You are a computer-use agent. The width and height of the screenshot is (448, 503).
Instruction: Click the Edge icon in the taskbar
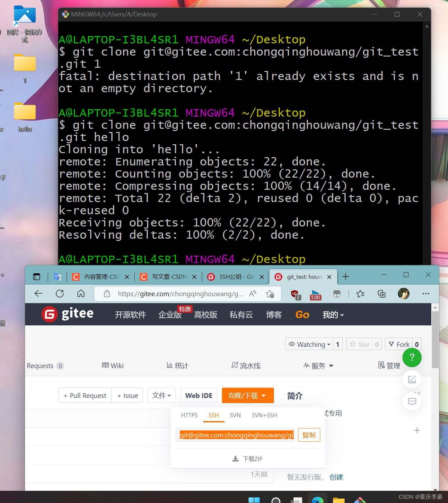tap(317, 500)
